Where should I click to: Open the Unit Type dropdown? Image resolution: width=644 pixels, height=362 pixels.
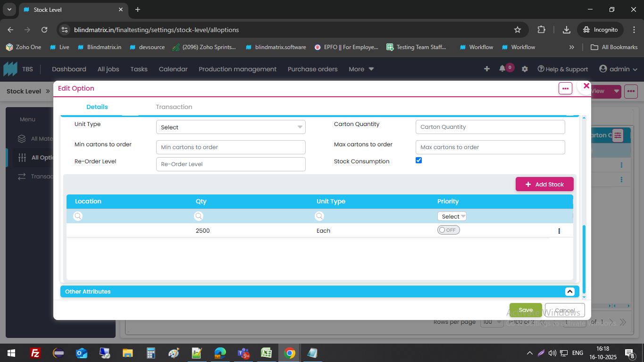tap(231, 127)
